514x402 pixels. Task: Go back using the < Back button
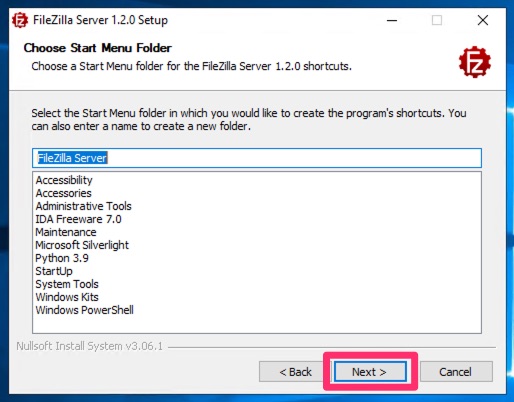click(295, 371)
